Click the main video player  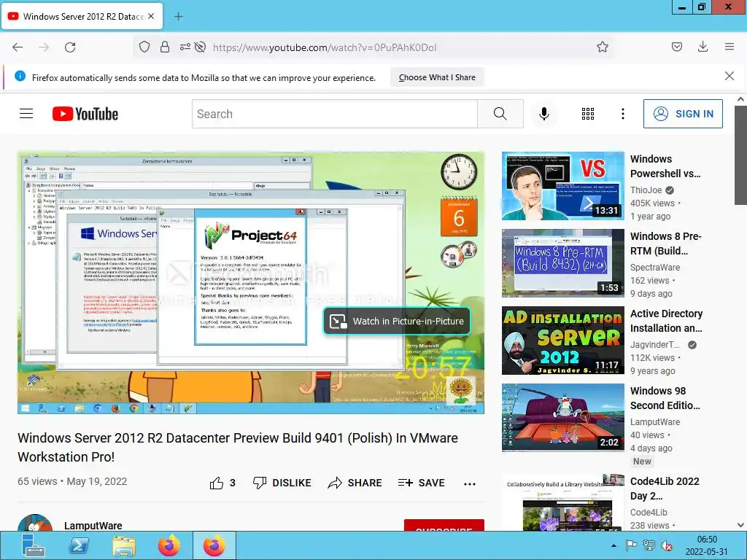pyautogui.click(x=251, y=282)
